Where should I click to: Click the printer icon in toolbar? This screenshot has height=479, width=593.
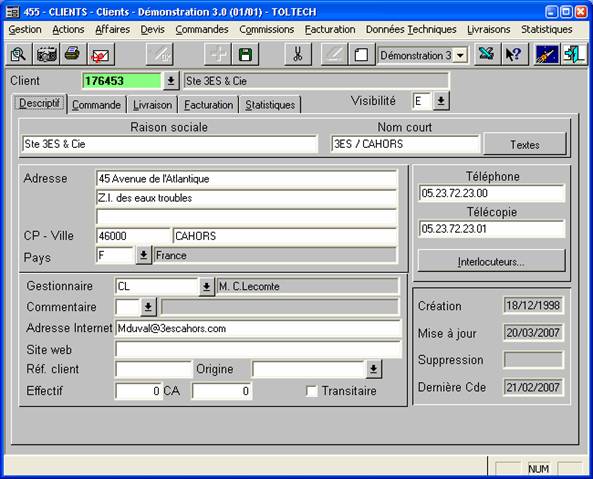click(73, 55)
